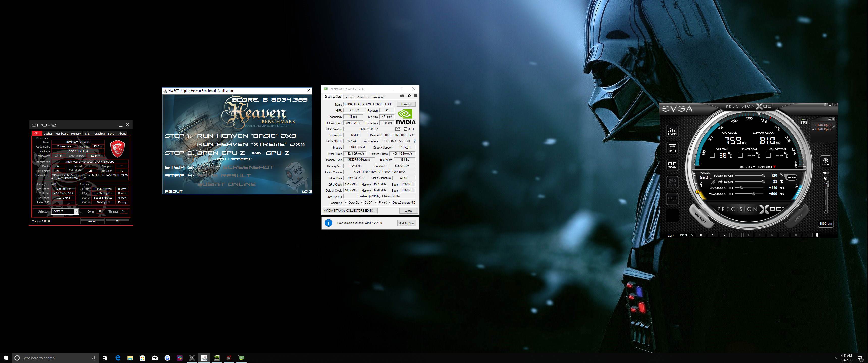Open Microsoft Store from the taskbar
Image resolution: width=868 pixels, height=363 pixels.
(143, 358)
